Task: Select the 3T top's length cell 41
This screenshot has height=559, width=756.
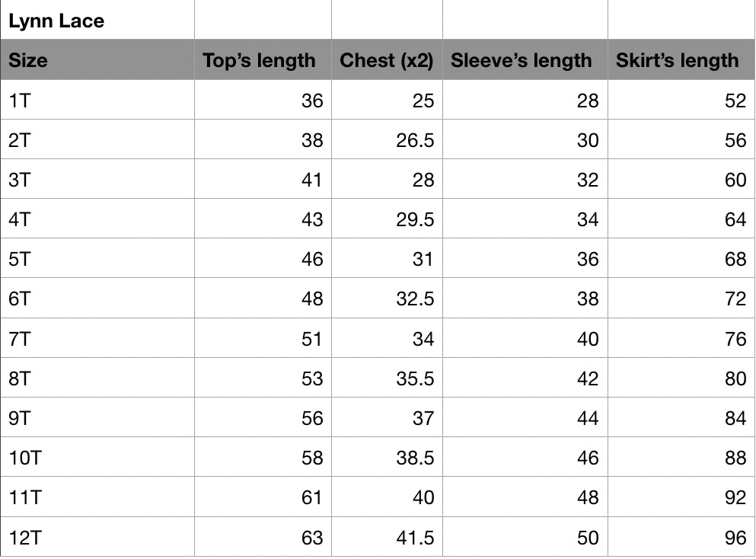Action: coord(312,180)
